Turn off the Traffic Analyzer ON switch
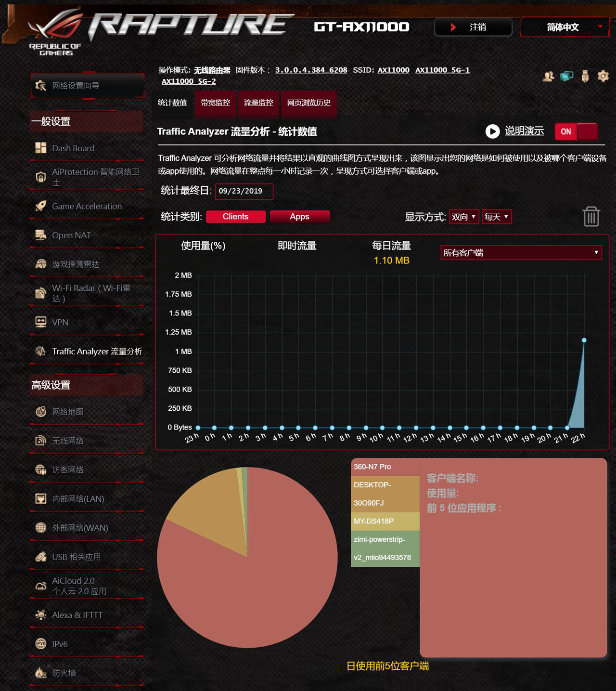This screenshot has height=691, width=616. click(576, 131)
